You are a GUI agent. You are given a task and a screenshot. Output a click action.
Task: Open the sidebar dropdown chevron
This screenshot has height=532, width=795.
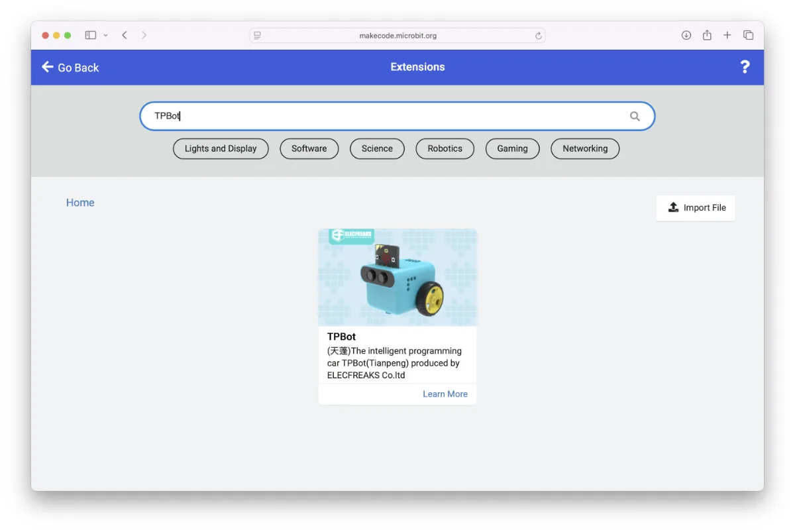106,35
